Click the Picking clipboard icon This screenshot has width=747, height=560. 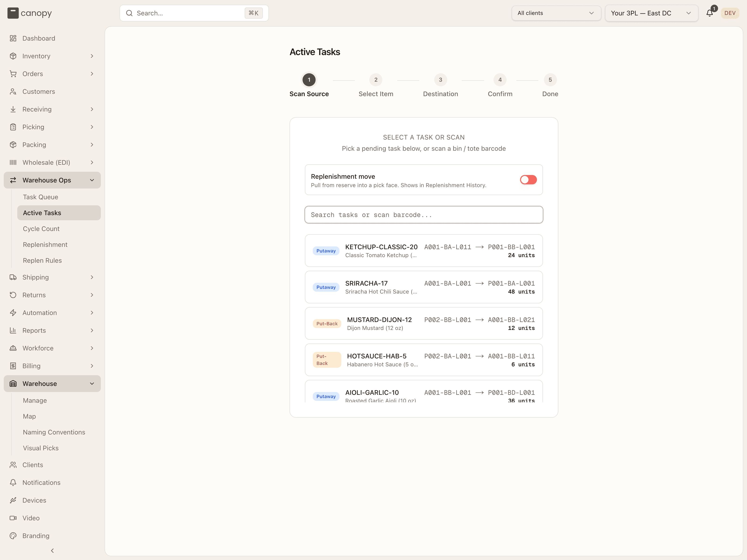tap(13, 127)
